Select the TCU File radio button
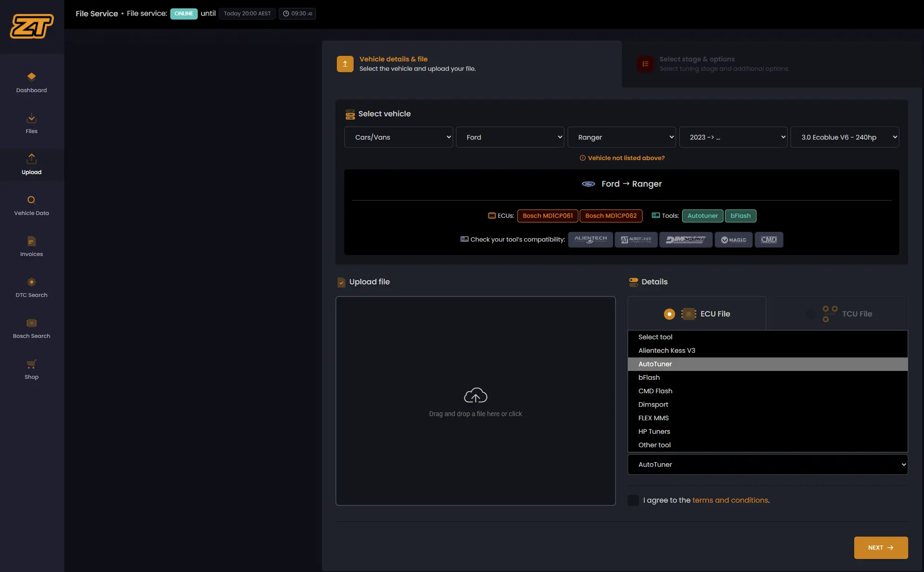The image size is (924, 572). coord(810,314)
